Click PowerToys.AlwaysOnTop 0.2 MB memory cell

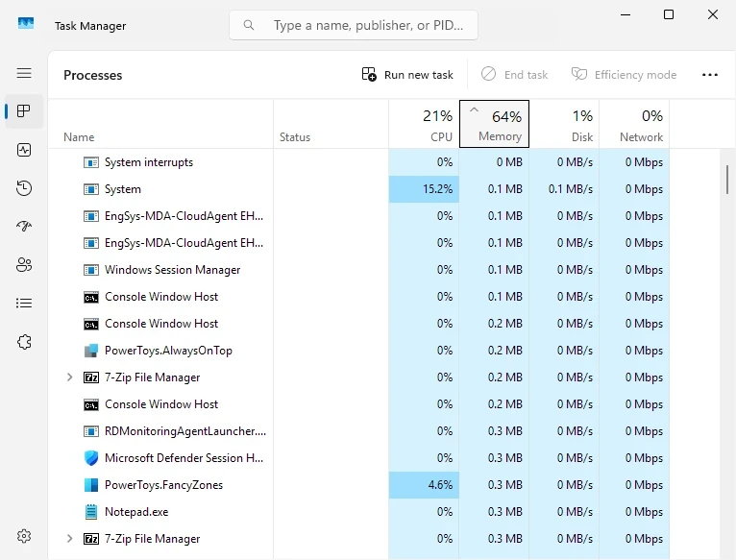pyautogui.click(x=494, y=351)
